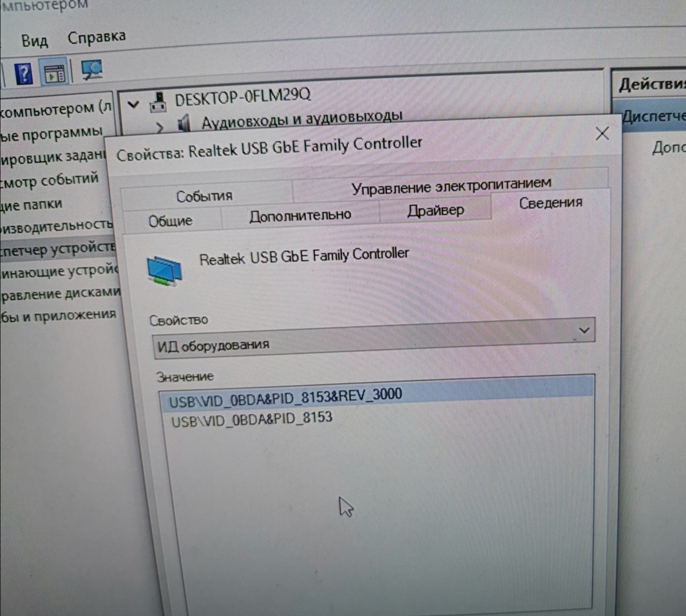Click the computer icon beside DESKTOP-0FLM29Q
The image size is (686, 616).
click(x=158, y=100)
